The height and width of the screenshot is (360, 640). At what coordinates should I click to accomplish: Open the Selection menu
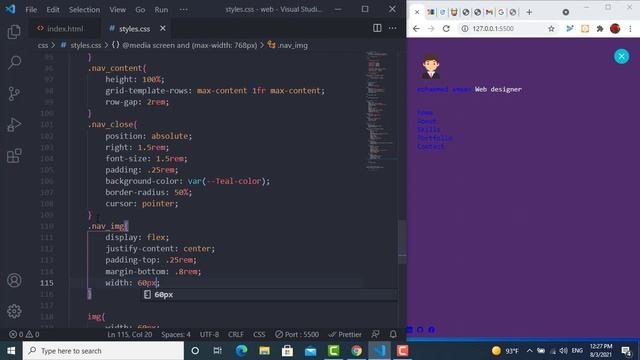coord(84,9)
